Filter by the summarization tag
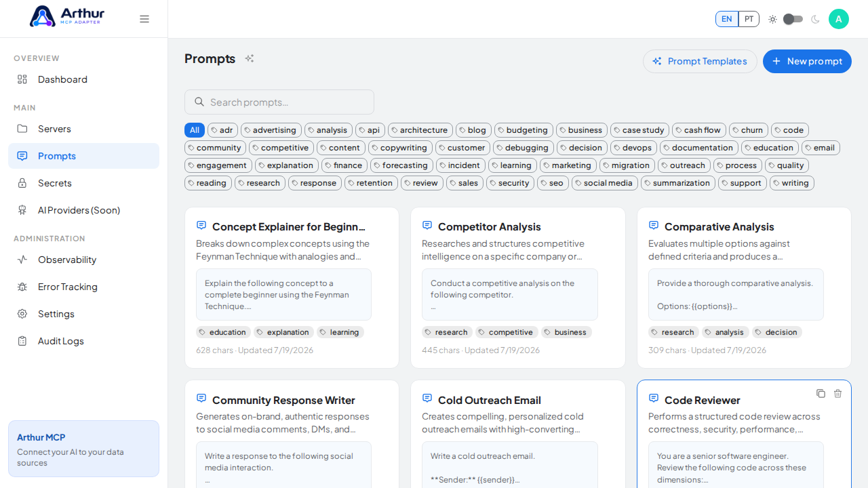Image resolution: width=868 pixels, height=488 pixels. point(678,183)
